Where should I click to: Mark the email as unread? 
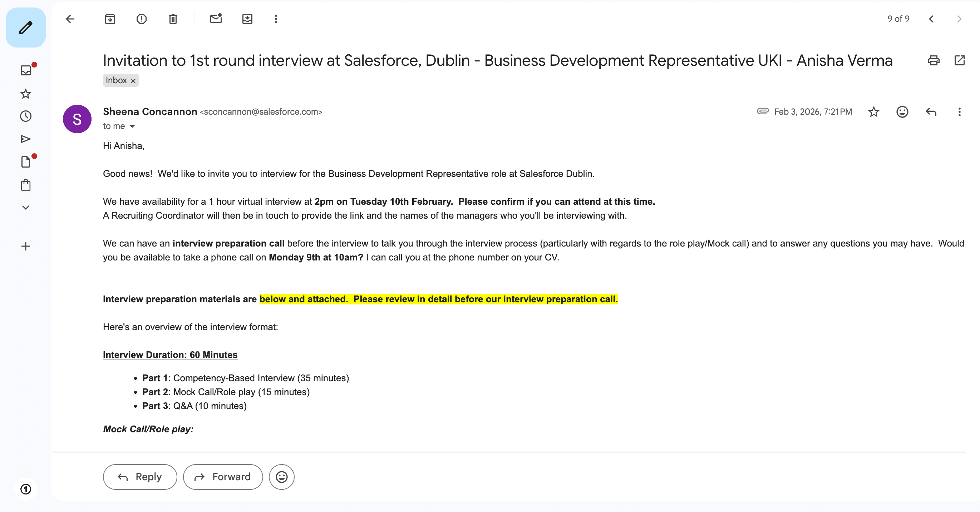point(216,19)
